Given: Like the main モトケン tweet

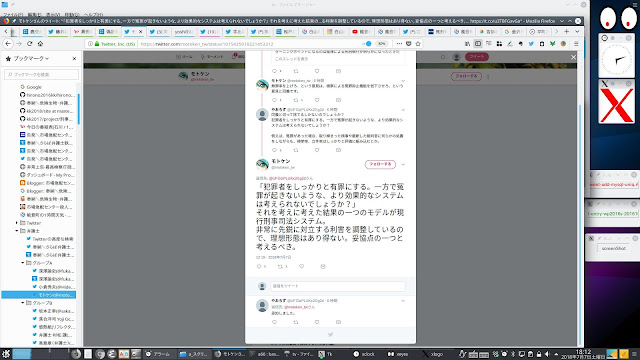Looking at the screenshot, I should click(302, 266).
